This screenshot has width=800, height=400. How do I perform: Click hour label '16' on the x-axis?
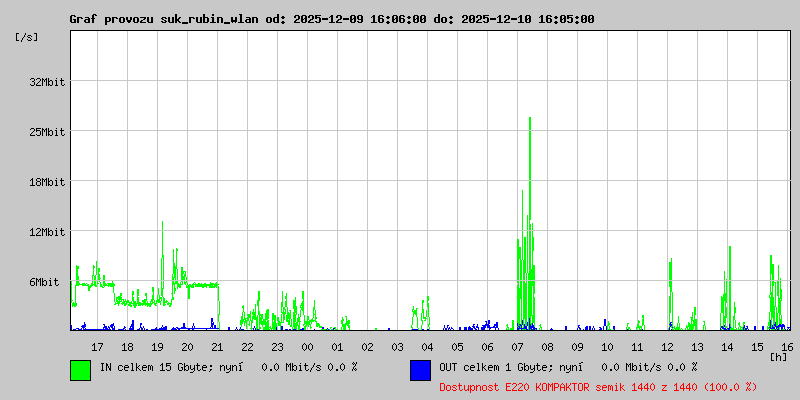point(786,347)
